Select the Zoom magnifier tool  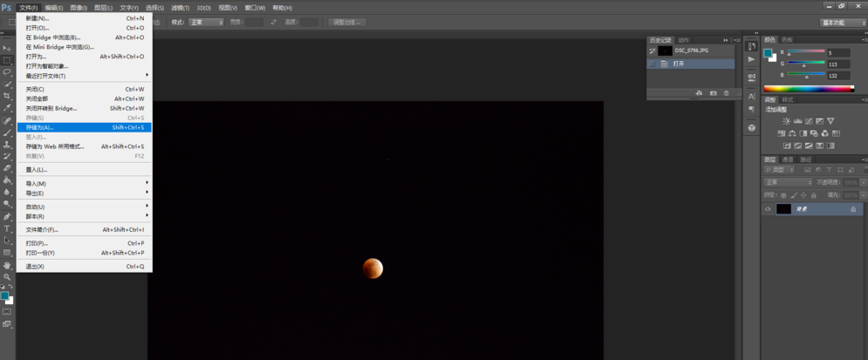(7, 276)
